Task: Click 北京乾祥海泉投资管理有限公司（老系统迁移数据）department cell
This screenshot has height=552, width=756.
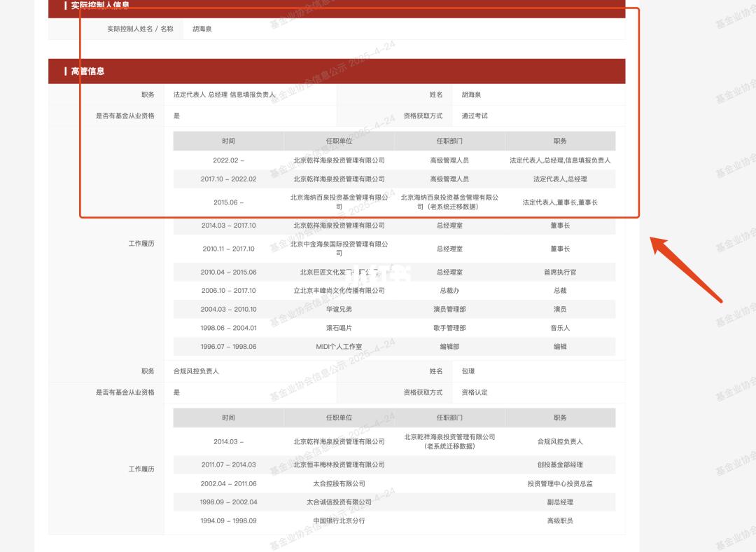Action: 449,441
